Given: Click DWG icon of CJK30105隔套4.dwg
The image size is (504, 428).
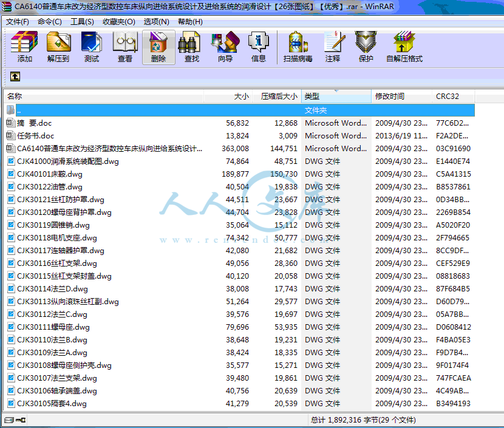Looking at the screenshot, I should click(11, 403).
